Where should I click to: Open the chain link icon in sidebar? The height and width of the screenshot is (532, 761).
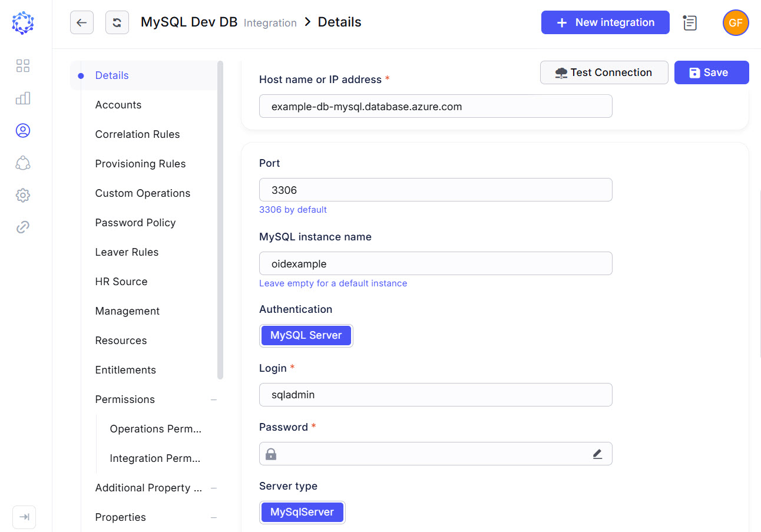pos(23,227)
